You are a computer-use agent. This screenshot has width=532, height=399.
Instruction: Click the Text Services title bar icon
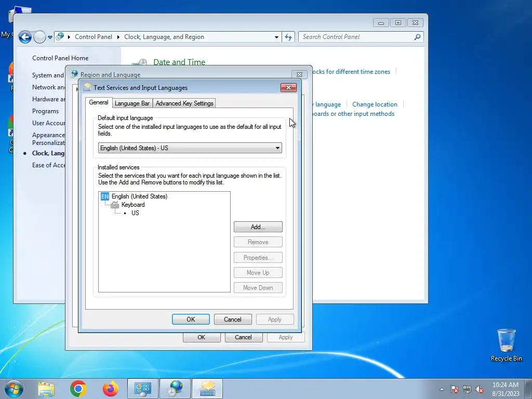click(87, 87)
